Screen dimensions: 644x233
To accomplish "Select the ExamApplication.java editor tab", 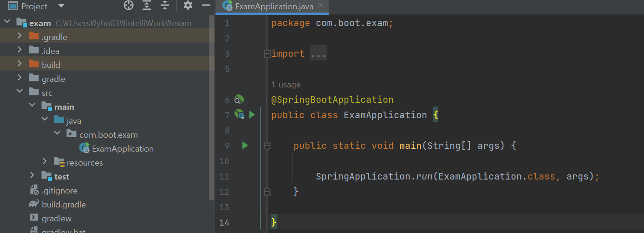I will (273, 7).
